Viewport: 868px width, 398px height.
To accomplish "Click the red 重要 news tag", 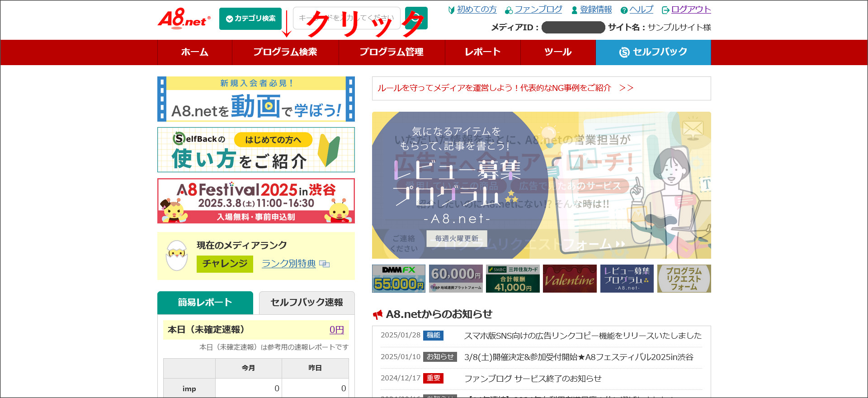I will tap(433, 378).
